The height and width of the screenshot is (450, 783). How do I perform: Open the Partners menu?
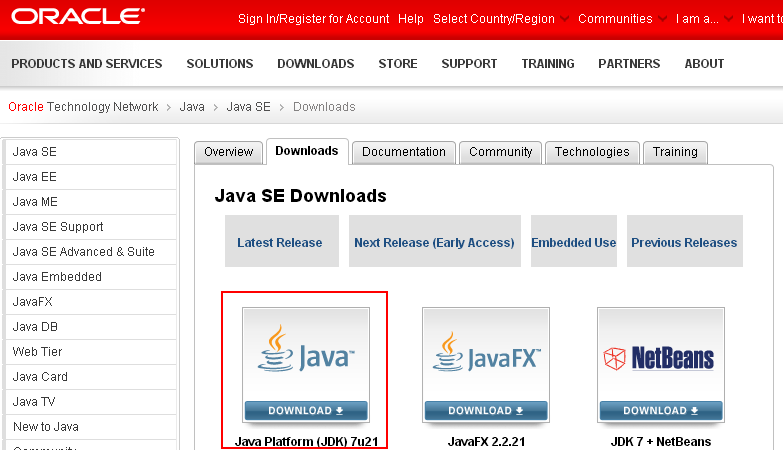[629, 64]
